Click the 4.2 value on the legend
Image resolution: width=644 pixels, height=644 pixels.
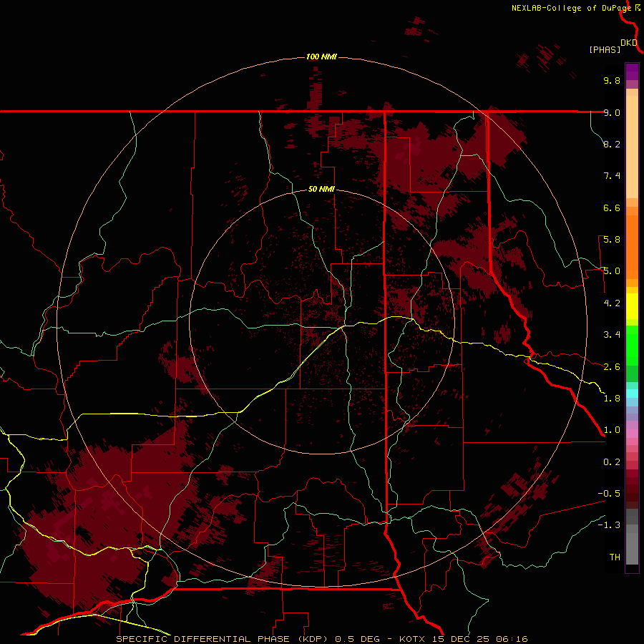(x=612, y=303)
